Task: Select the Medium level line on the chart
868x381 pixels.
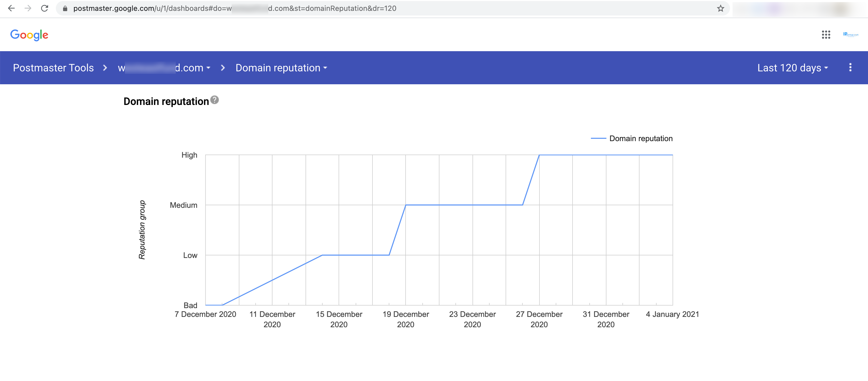Action: tap(464, 205)
